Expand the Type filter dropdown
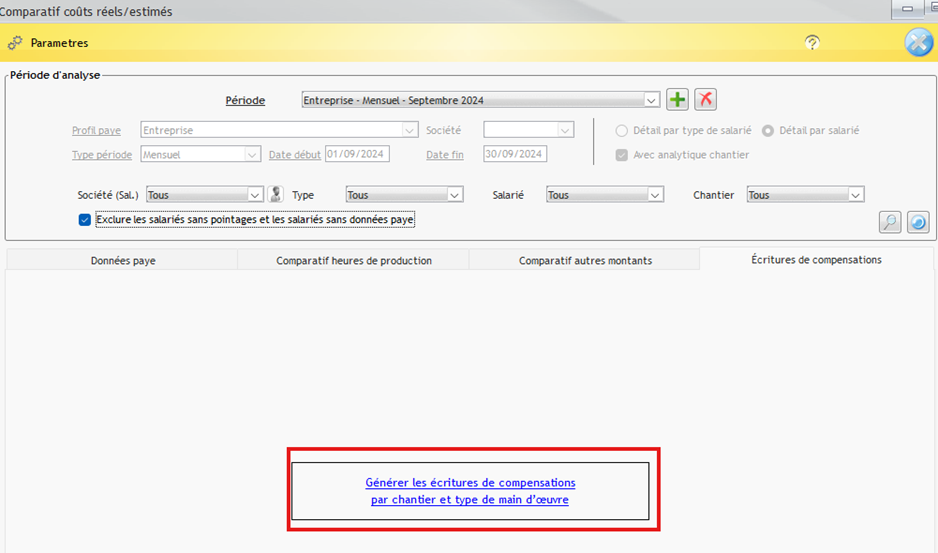Screen dimensions: 938x553 click(455, 195)
